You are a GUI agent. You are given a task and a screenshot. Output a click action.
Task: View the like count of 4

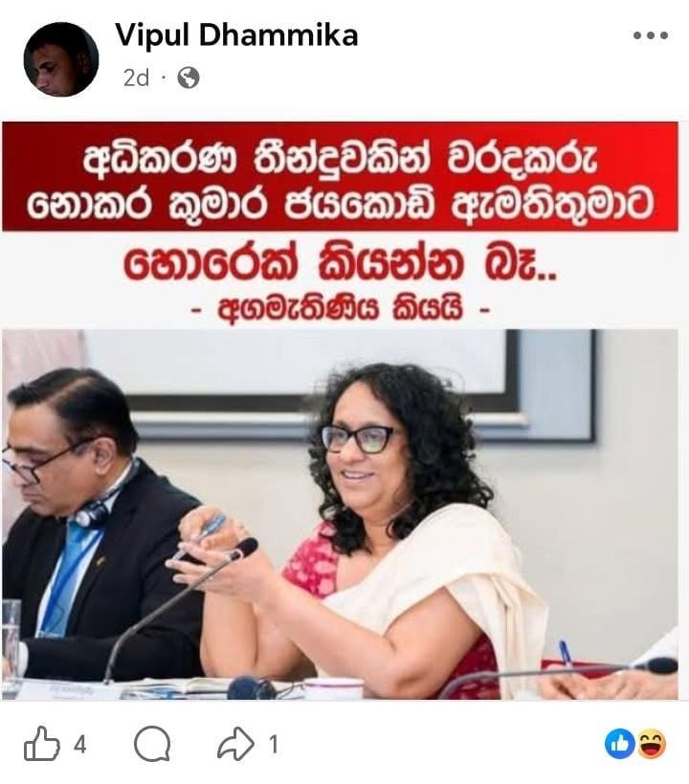tap(80, 745)
